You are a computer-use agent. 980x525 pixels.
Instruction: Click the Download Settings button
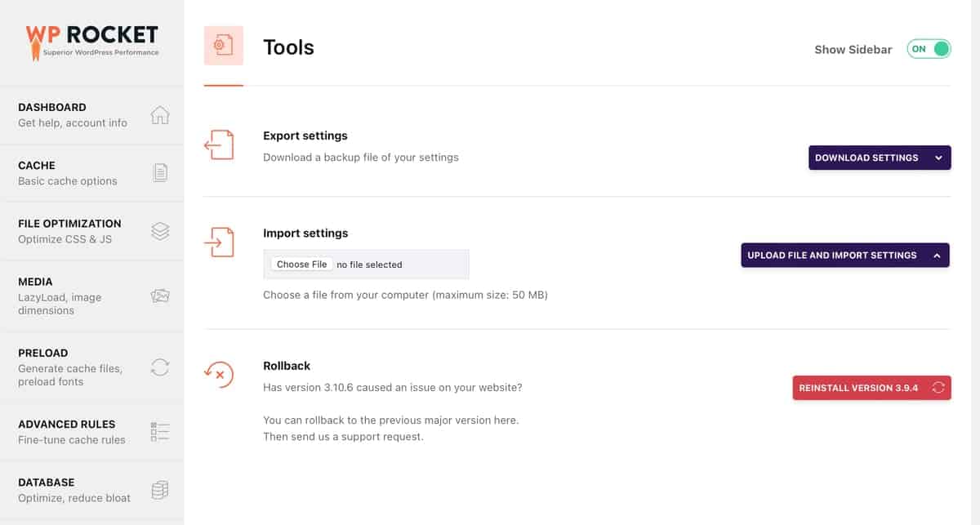880,158
